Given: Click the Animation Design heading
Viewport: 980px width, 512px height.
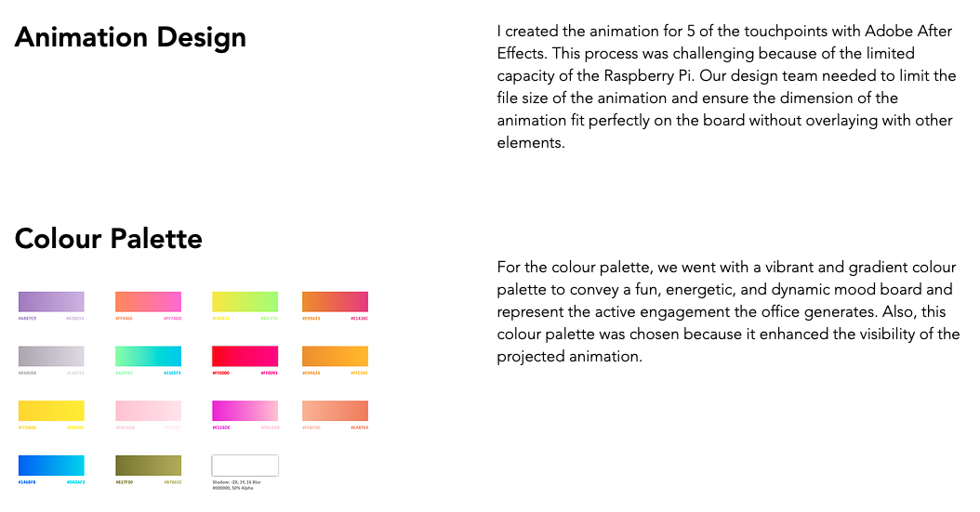Looking at the screenshot, I should pos(130,38).
